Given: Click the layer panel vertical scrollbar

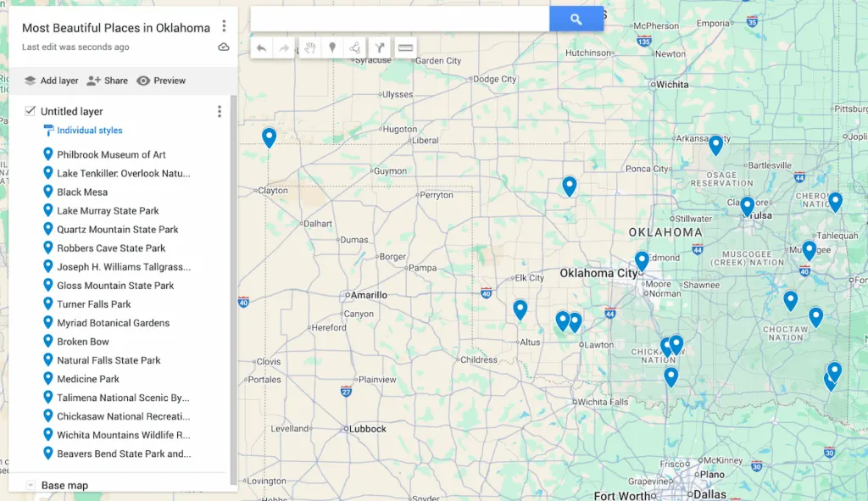Looking at the screenshot, I should coord(234,288).
